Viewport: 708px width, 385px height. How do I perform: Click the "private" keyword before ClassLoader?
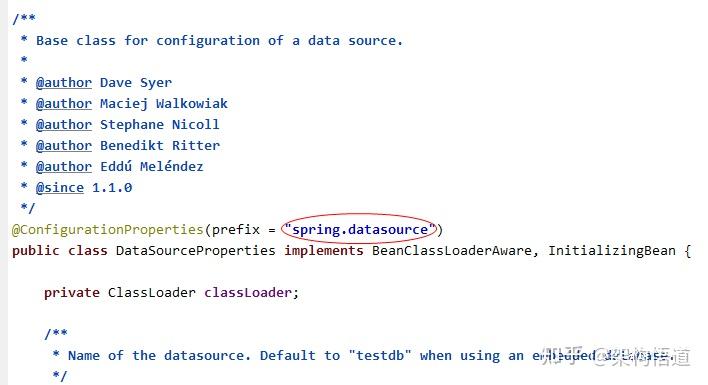pos(71,292)
